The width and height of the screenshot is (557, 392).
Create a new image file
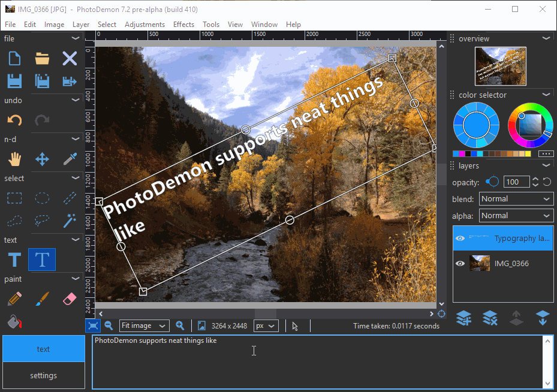[14, 58]
